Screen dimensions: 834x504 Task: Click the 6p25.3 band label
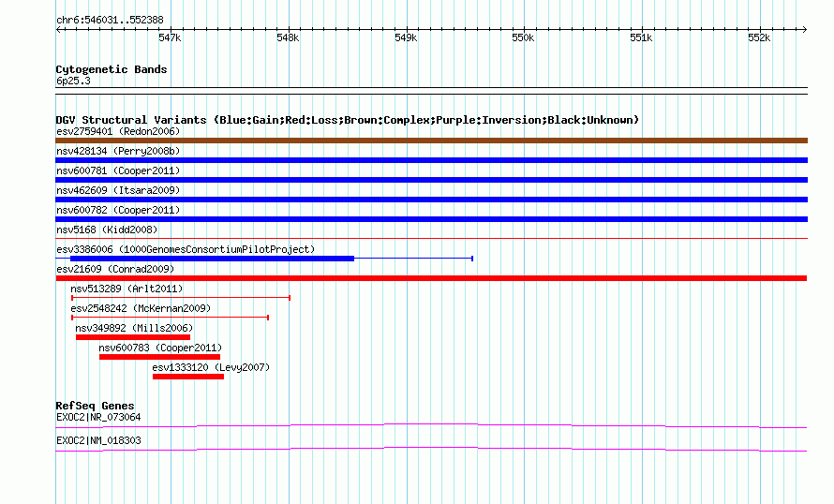coord(73,81)
